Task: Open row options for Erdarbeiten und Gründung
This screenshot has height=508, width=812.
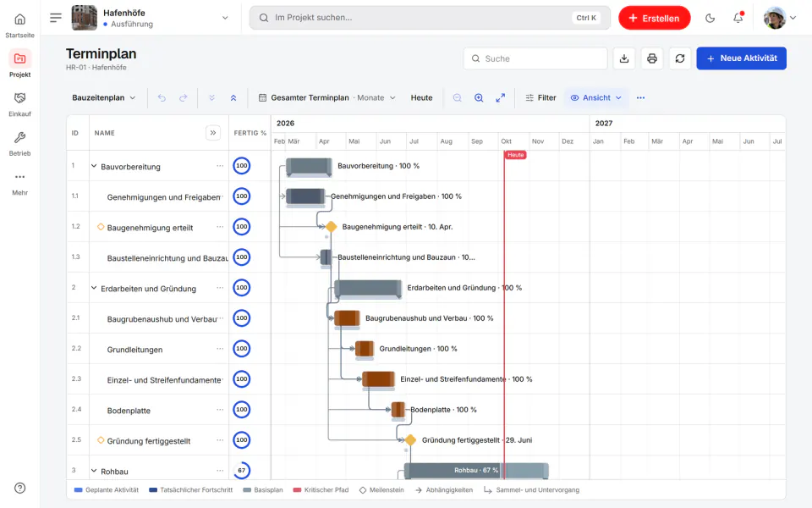Action: coord(220,288)
